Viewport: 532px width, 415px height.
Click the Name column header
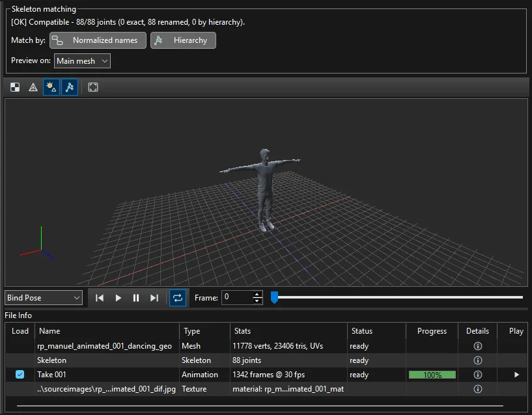pos(107,331)
